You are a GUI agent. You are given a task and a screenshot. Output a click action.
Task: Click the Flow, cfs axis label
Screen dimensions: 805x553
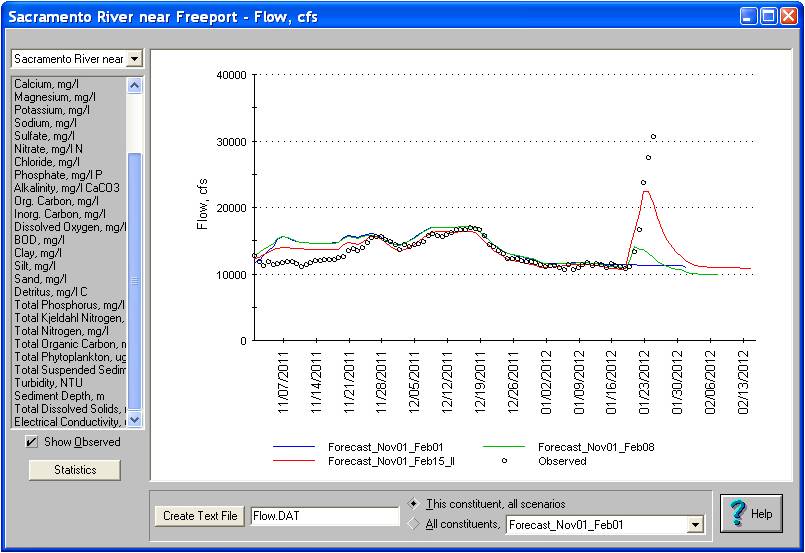[x=202, y=204]
